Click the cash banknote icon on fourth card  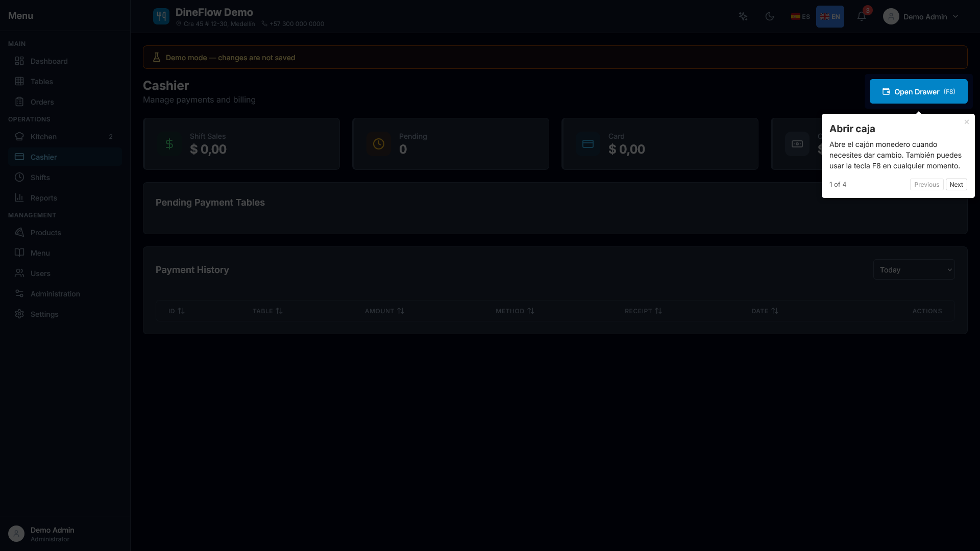797,144
